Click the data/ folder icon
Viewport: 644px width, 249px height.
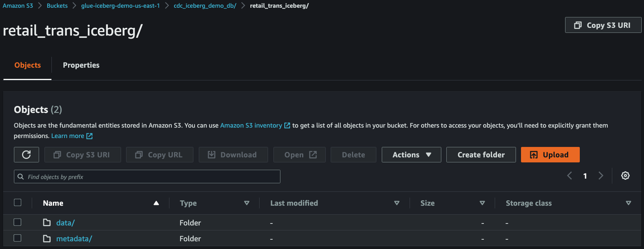pyautogui.click(x=47, y=222)
